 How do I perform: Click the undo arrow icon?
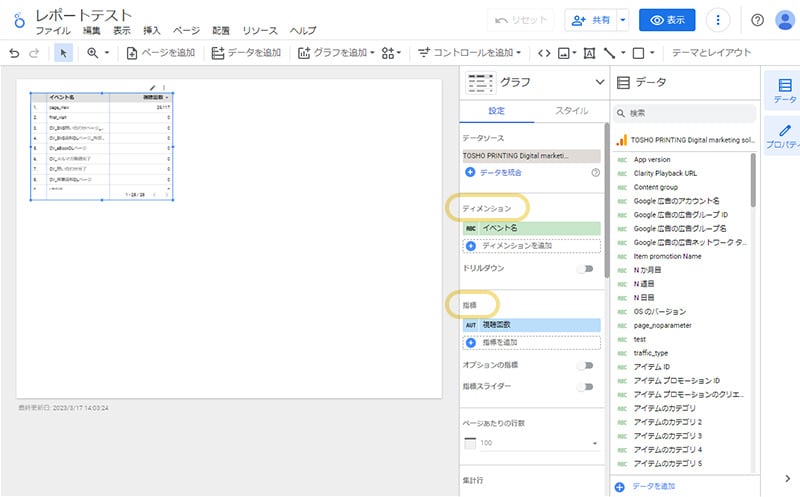(x=14, y=53)
